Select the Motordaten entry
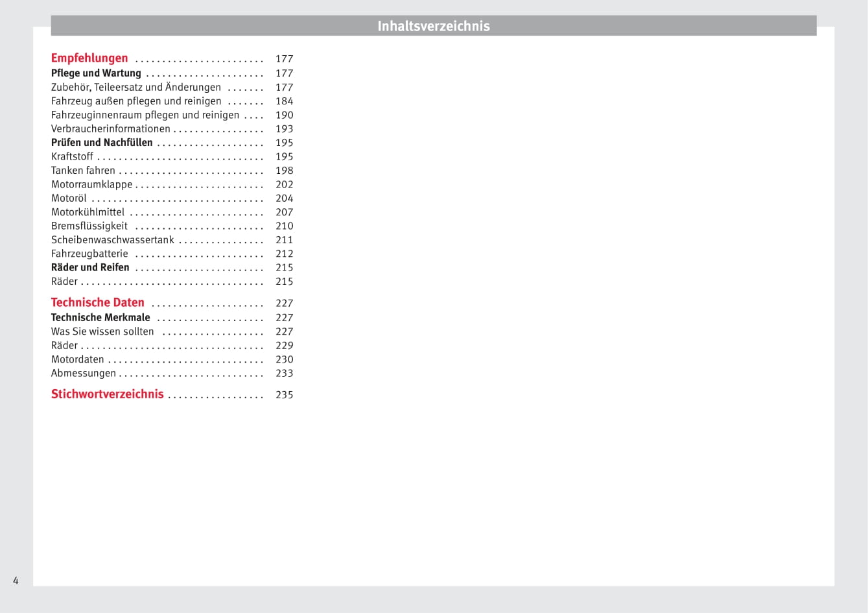This screenshot has width=868, height=613. [77, 359]
